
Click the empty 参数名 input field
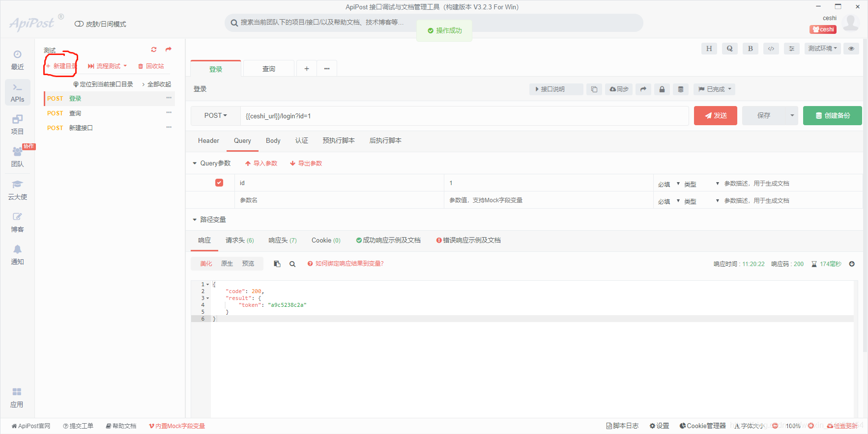click(339, 200)
